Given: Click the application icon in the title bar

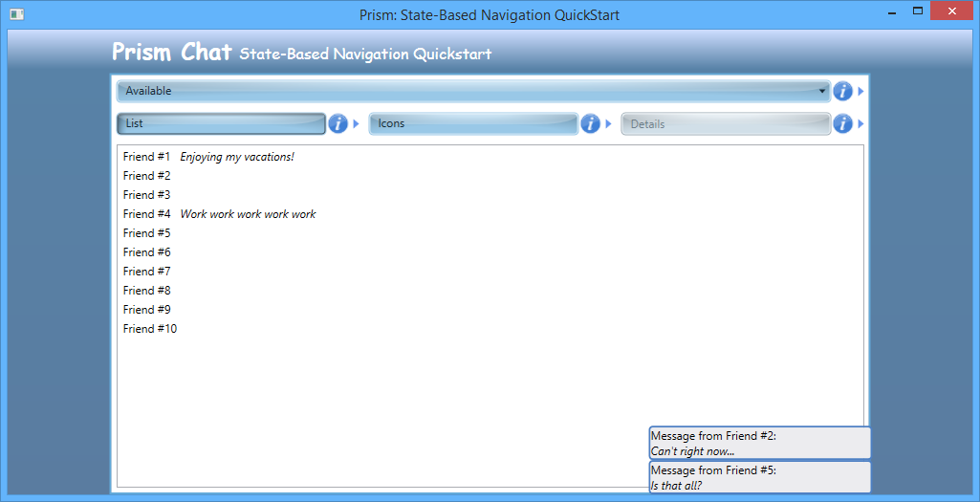Looking at the screenshot, I should point(17,13).
